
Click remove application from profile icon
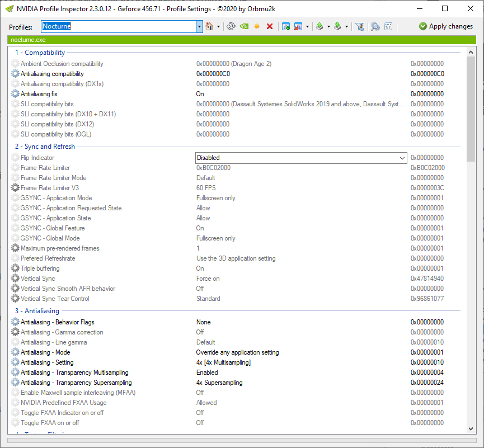coord(298,26)
